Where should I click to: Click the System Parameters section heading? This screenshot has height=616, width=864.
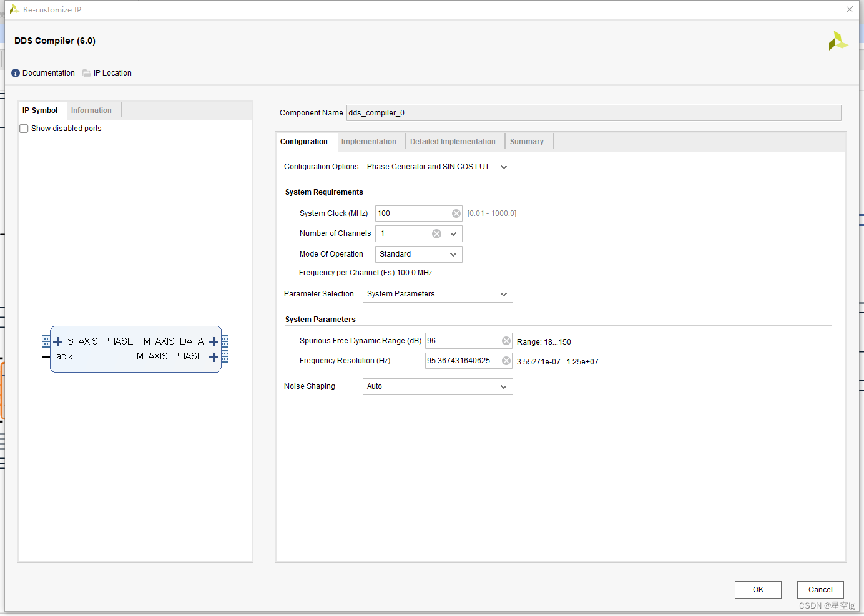(x=320, y=320)
